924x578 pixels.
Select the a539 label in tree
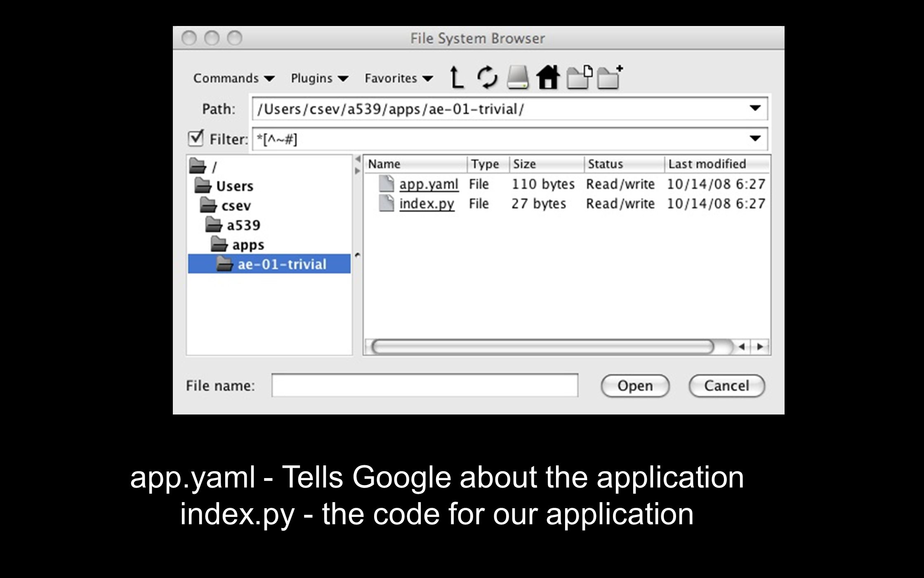244,225
